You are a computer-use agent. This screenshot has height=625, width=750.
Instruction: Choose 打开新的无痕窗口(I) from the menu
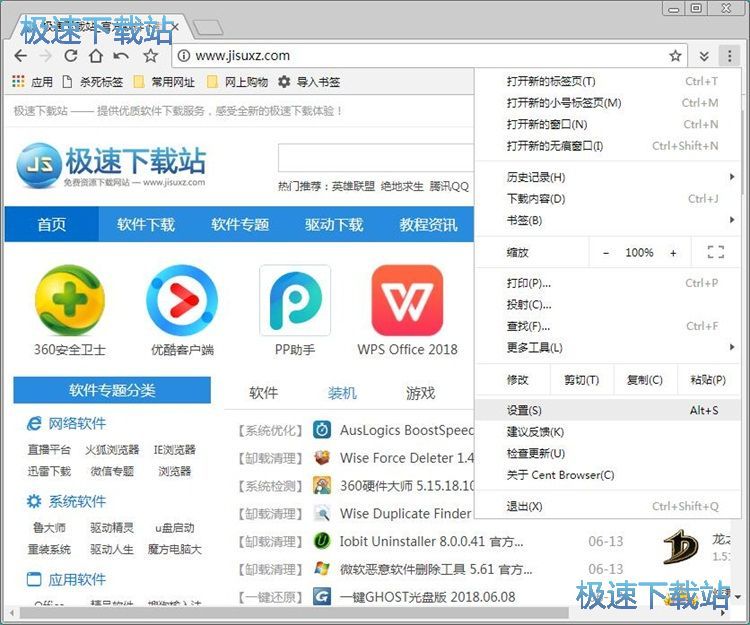pos(607,146)
